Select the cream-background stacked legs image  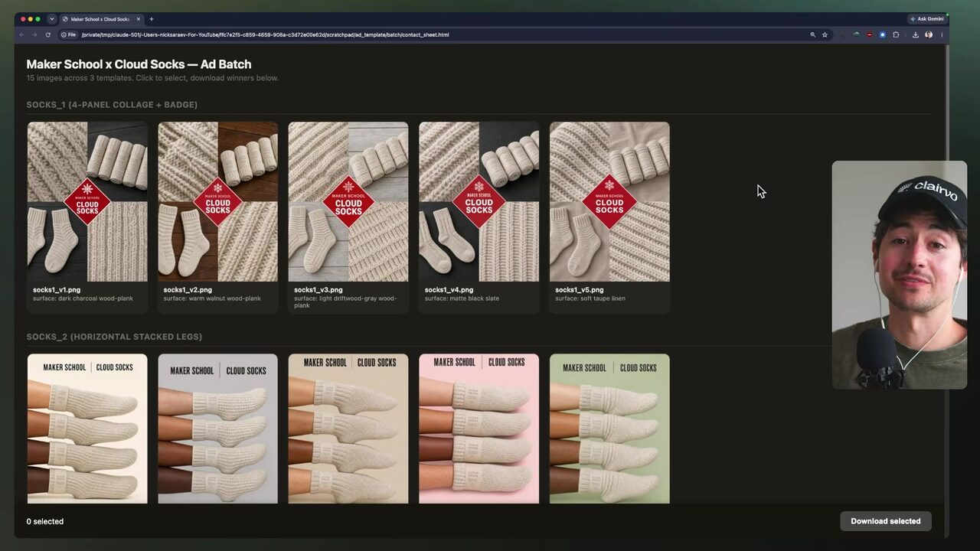point(87,429)
